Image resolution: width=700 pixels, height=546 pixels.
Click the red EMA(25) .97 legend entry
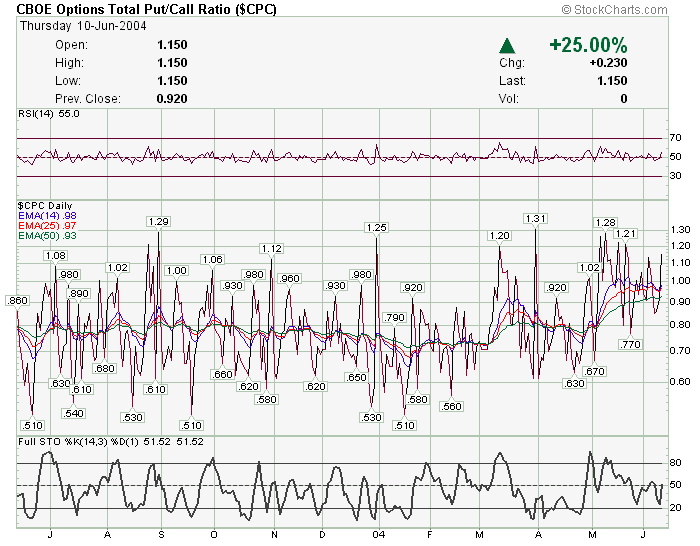tap(47, 225)
